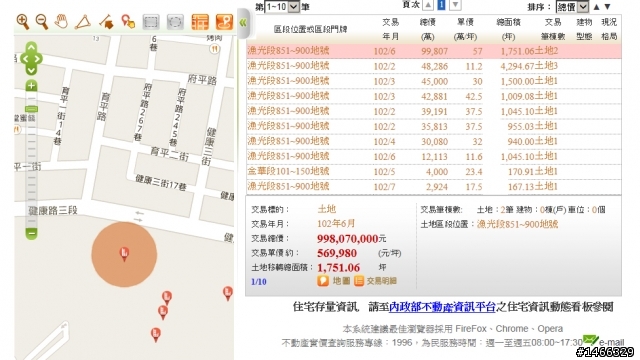
Task: Pan the map down with arrow
Action: click(31, 70)
